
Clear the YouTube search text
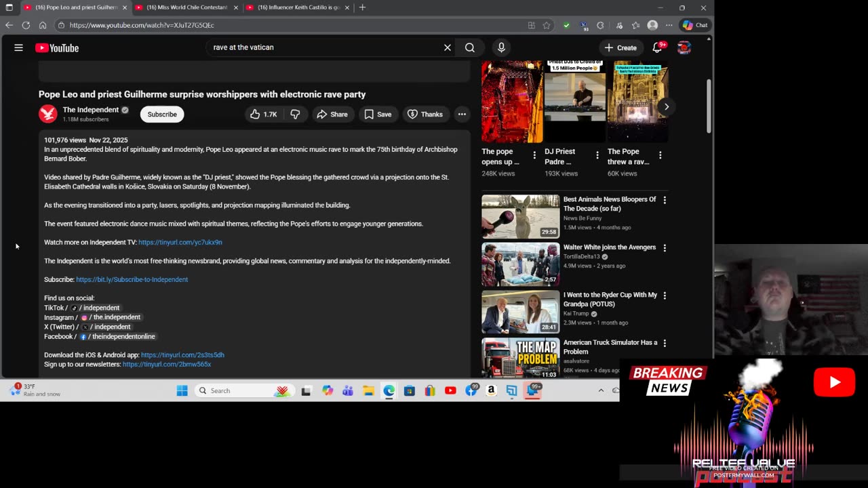click(448, 47)
